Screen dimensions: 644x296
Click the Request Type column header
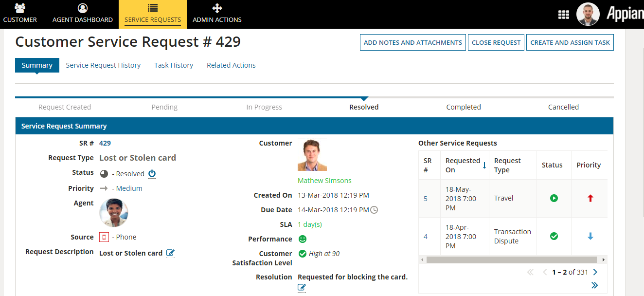click(x=513, y=165)
